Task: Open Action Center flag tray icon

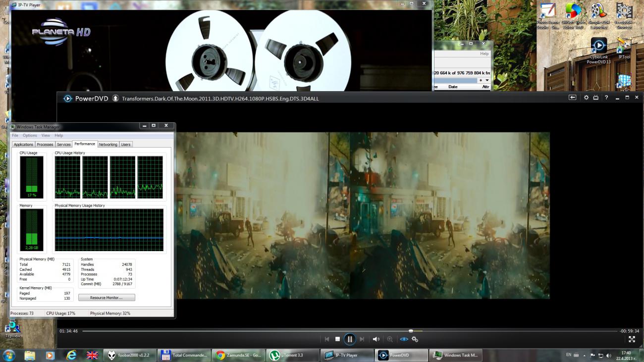Action: tap(592, 355)
